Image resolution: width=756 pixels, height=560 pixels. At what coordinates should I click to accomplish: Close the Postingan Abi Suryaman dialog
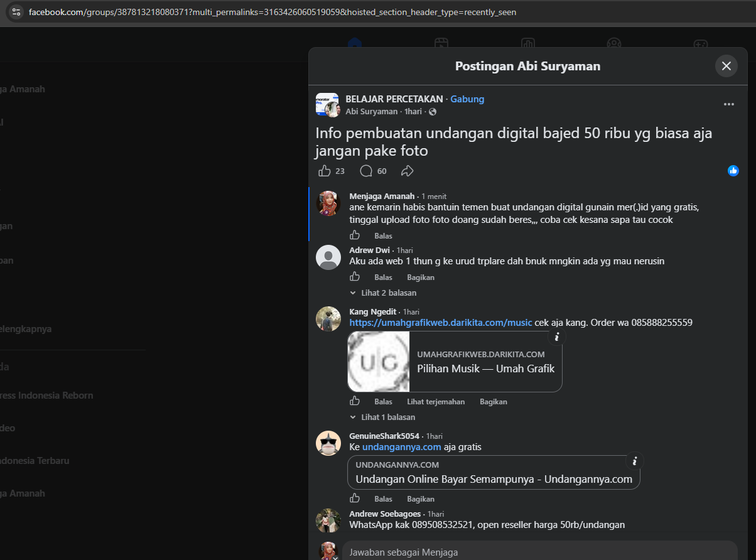[x=726, y=66]
